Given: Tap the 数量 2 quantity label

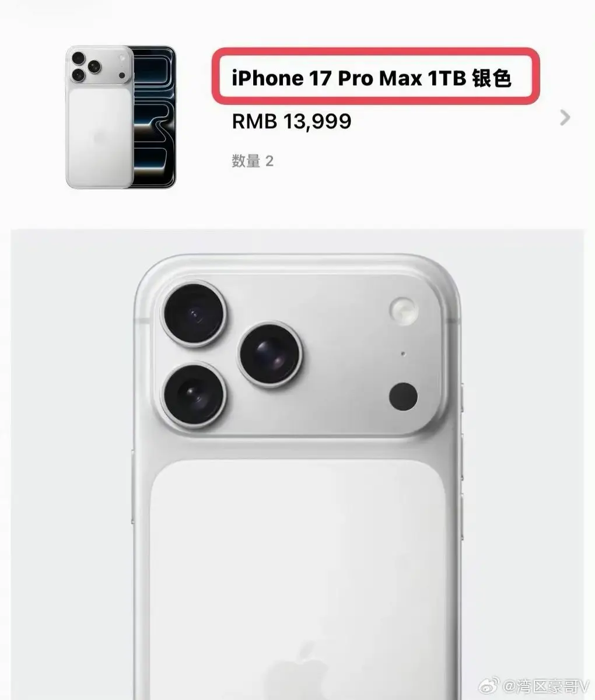Looking at the screenshot, I should coord(253,161).
